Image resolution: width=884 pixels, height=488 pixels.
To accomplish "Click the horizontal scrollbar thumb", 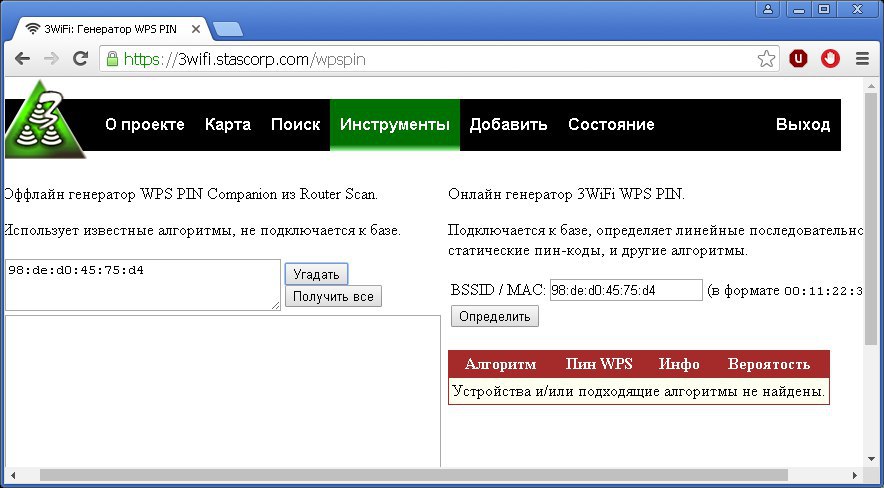I will coord(413,475).
